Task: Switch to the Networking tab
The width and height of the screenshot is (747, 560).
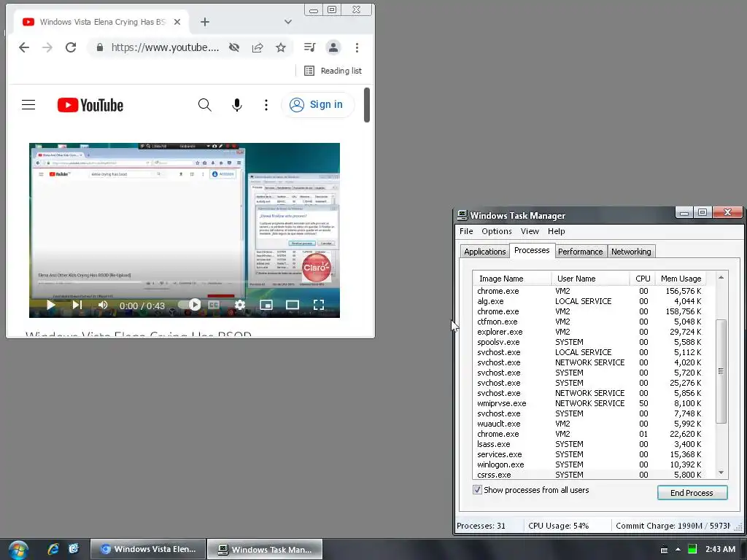Action: click(x=631, y=252)
